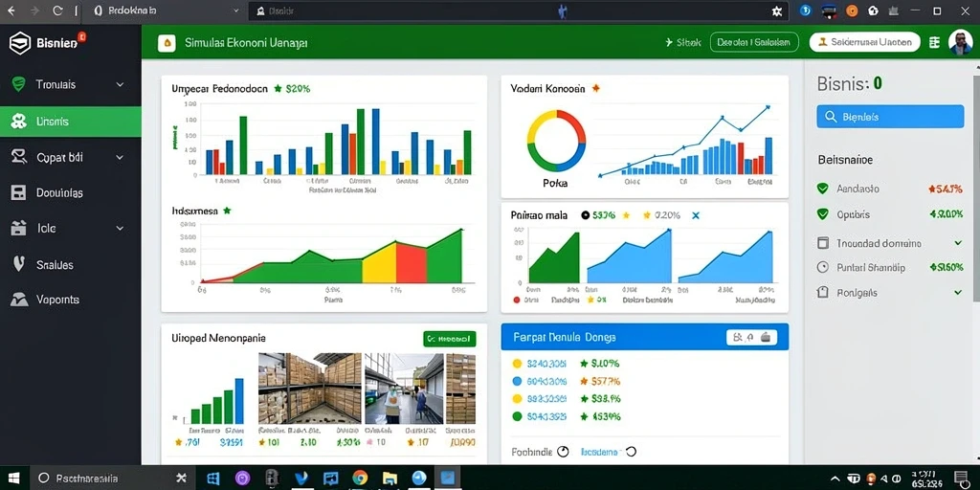980x490 pixels.
Task: Click the grid layout icon in green header
Action: [x=934, y=42]
